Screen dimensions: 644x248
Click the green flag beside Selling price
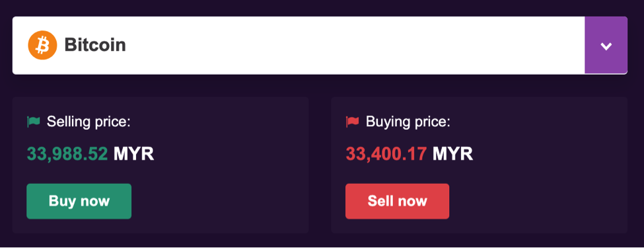(33, 122)
